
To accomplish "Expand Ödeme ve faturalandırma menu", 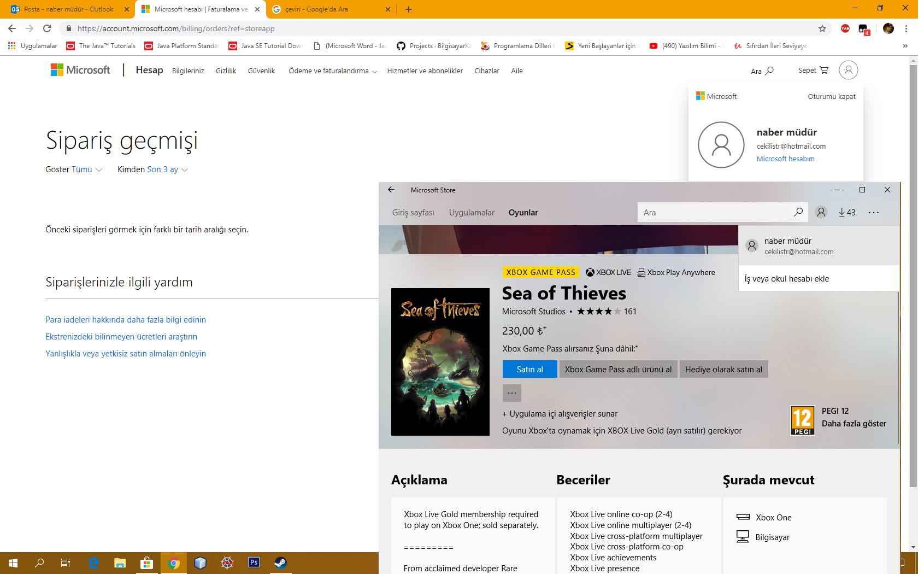I will pyautogui.click(x=333, y=71).
